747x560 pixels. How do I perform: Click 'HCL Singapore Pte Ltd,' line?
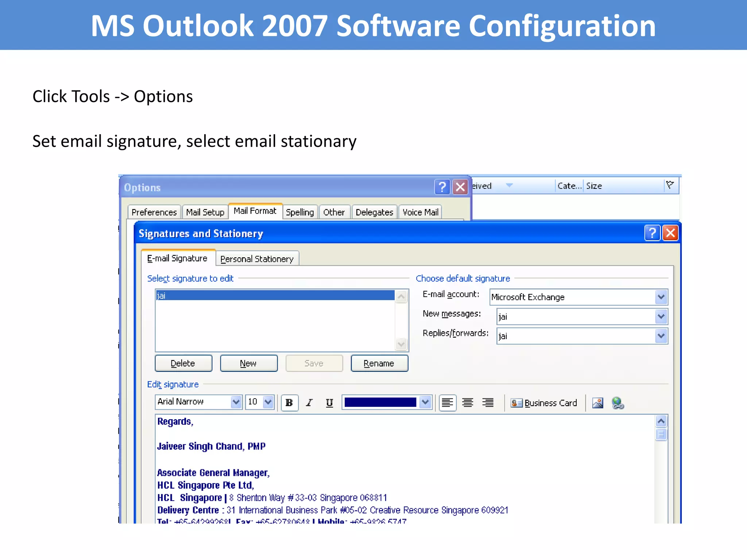tap(206, 485)
